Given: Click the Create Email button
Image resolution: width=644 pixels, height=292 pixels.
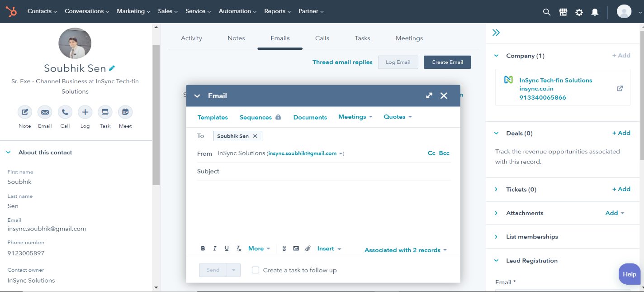Looking at the screenshot, I should coord(447,62).
